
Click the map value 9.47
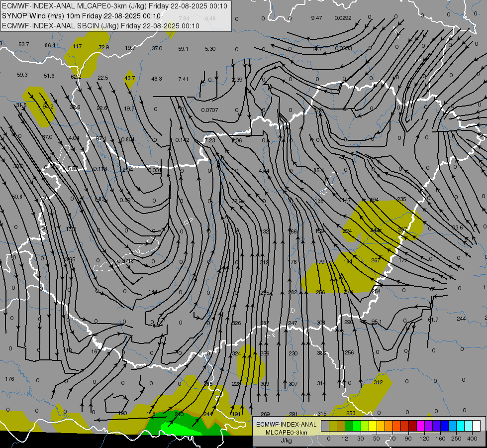[316, 18]
